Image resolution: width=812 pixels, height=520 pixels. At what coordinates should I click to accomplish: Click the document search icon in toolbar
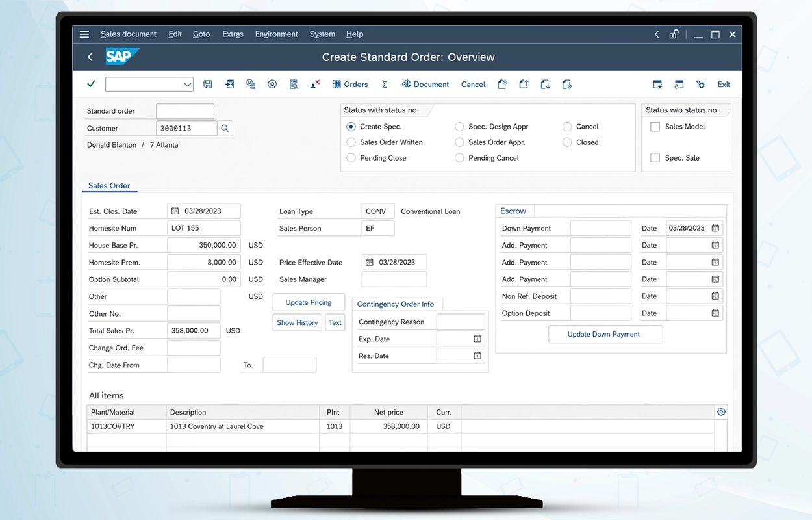click(294, 84)
